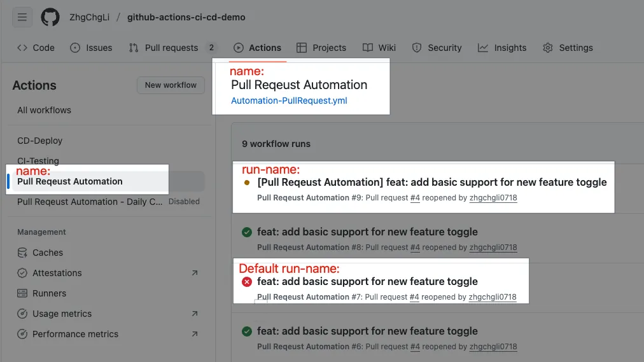This screenshot has height=362, width=644.
Task: Go to the Settings tab
Action: 568,48
